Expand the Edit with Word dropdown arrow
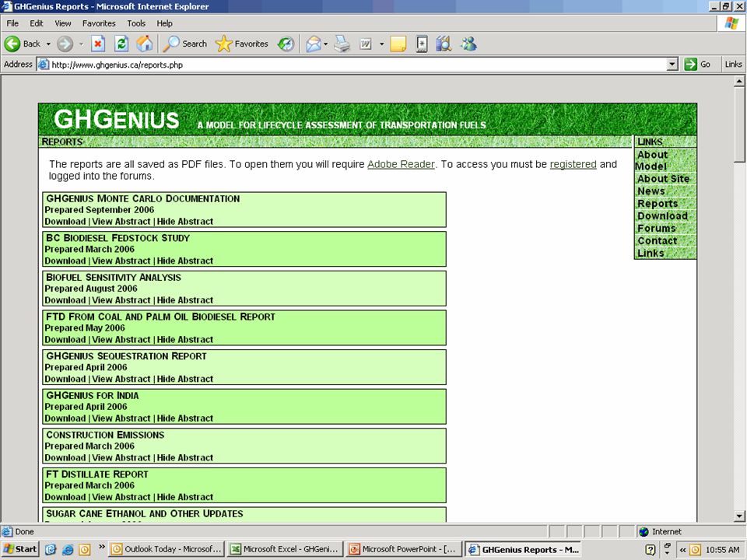The height and width of the screenshot is (560, 747). (381, 44)
